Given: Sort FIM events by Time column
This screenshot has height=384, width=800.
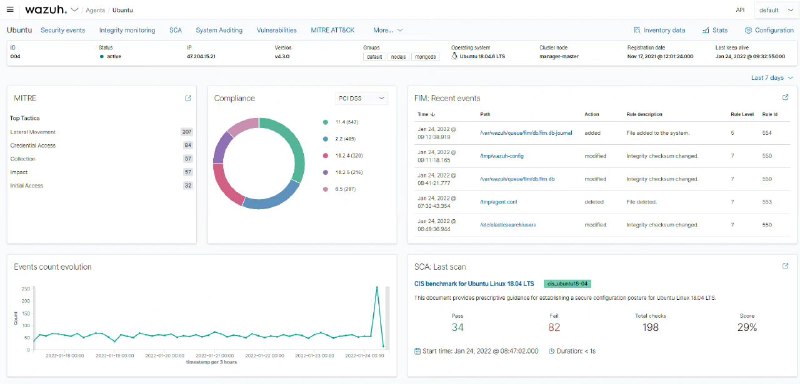Looking at the screenshot, I should [x=426, y=114].
